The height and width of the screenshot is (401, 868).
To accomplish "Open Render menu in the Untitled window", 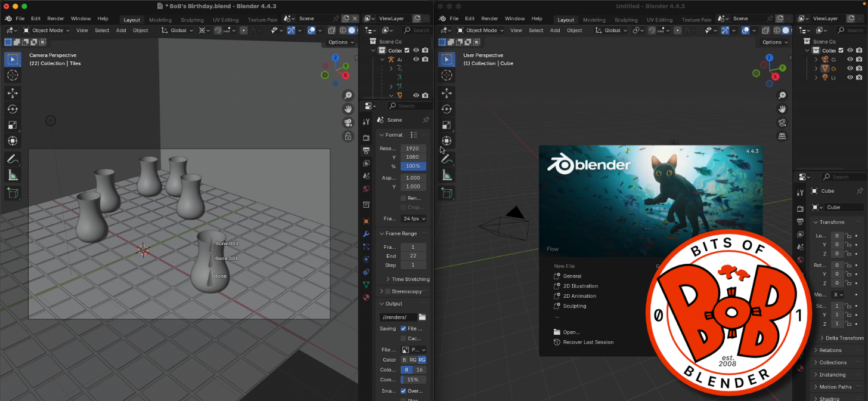I will tap(489, 18).
